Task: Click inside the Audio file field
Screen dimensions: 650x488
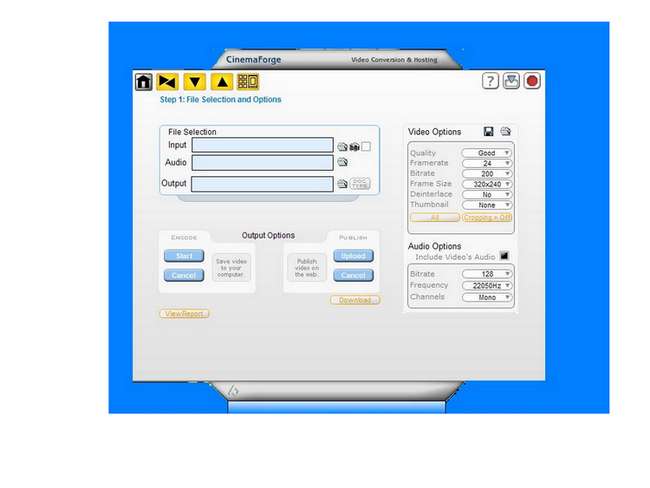Action: pos(262,163)
